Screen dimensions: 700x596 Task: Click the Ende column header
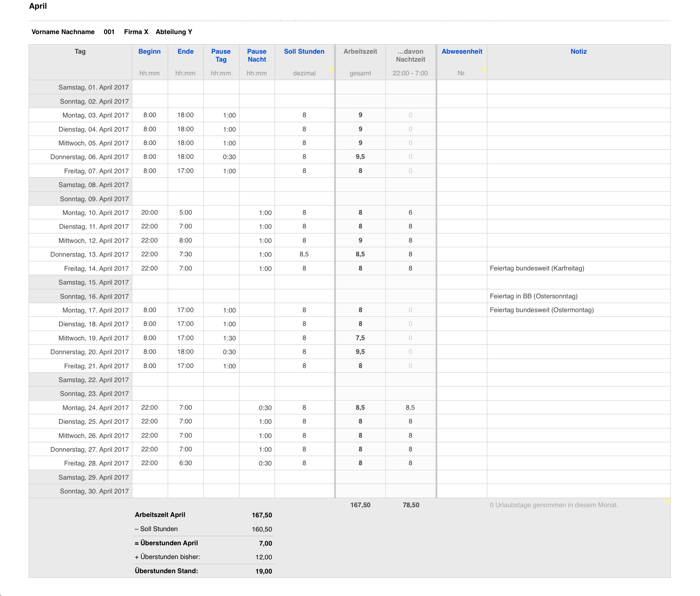point(185,51)
